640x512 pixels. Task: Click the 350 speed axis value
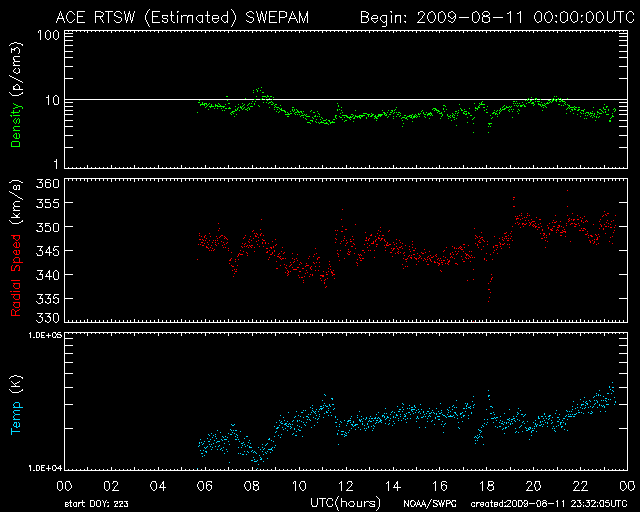[x=47, y=227]
